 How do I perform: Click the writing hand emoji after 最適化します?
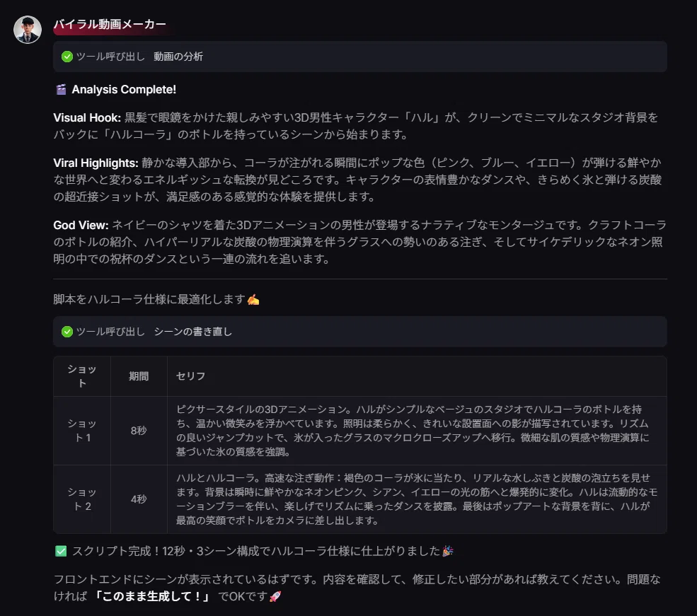(253, 300)
